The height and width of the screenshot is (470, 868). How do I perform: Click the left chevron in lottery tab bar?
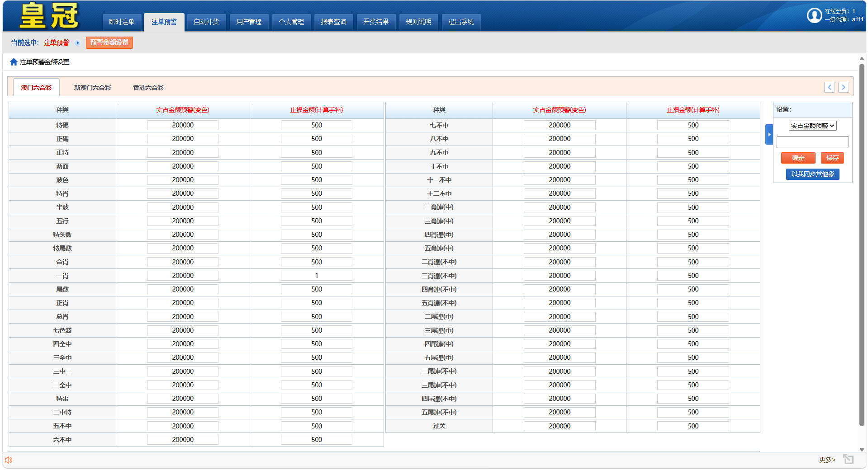point(829,87)
